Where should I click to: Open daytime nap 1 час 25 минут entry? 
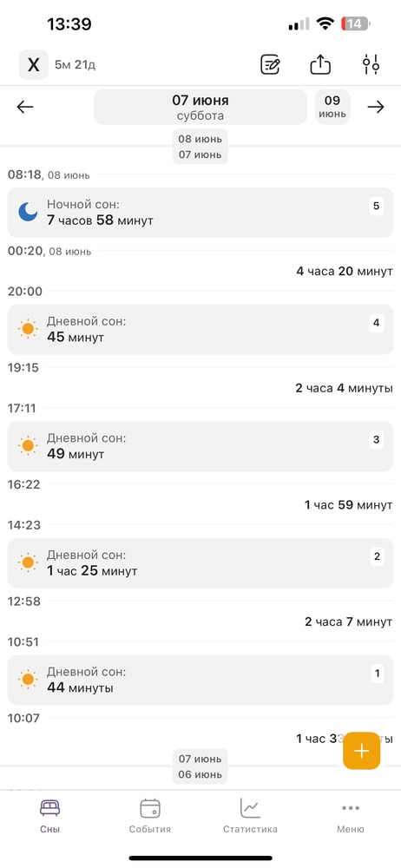200,563
